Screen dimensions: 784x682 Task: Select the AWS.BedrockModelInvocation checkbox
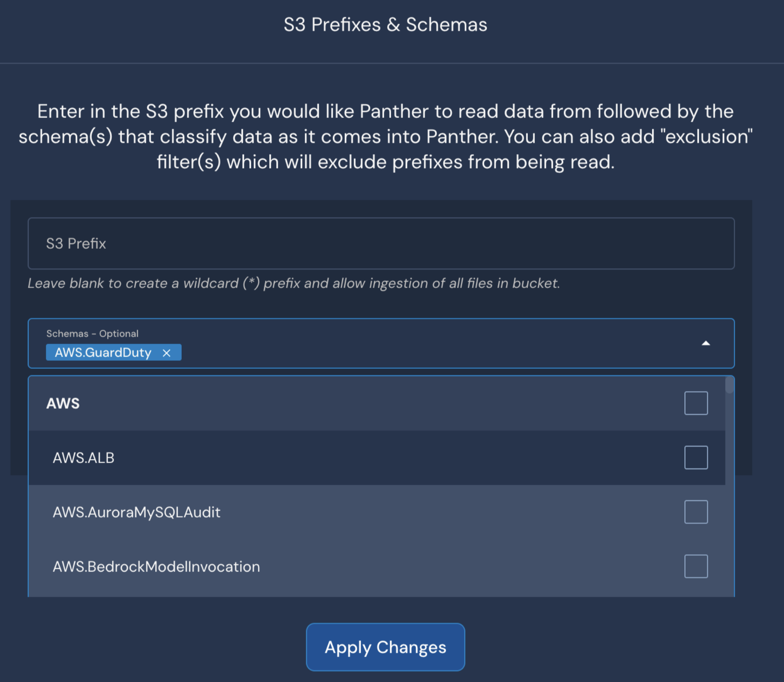pos(696,566)
